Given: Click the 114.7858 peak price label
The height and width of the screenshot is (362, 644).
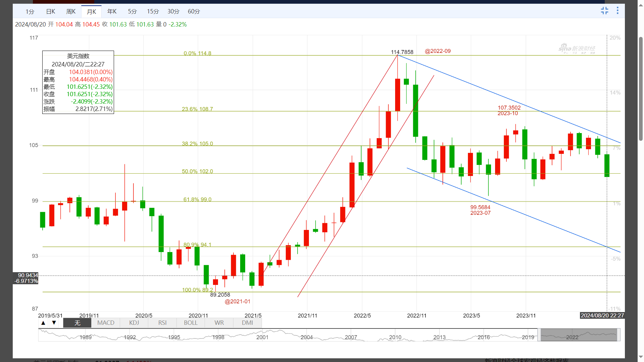Looking at the screenshot, I should coord(402,52).
